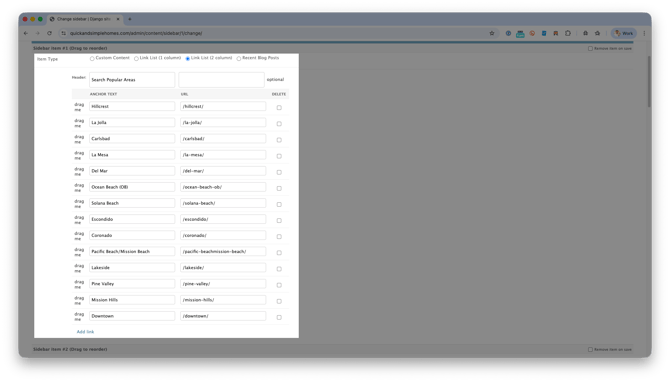The height and width of the screenshot is (382, 670).
Task: Click the empty optional second header field
Action: (x=221, y=80)
